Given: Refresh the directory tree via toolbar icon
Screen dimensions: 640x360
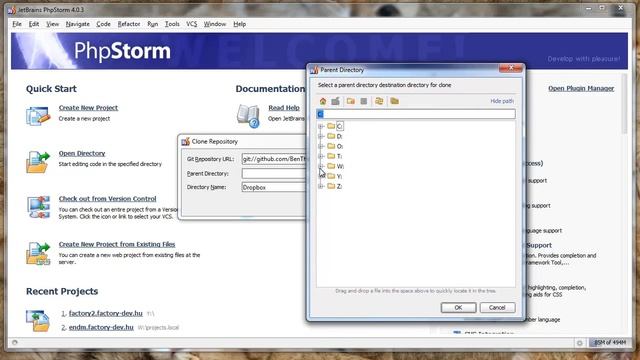Looking at the screenshot, I should pos(379,101).
